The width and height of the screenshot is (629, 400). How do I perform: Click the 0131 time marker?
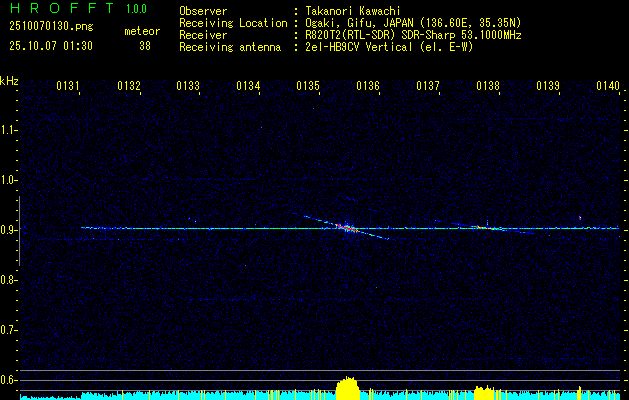point(68,86)
